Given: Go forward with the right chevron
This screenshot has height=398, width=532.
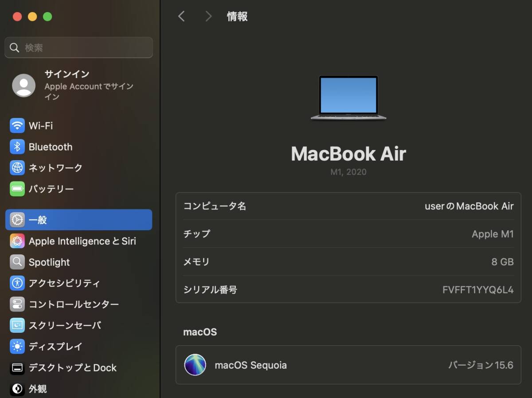Looking at the screenshot, I should pos(208,16).
